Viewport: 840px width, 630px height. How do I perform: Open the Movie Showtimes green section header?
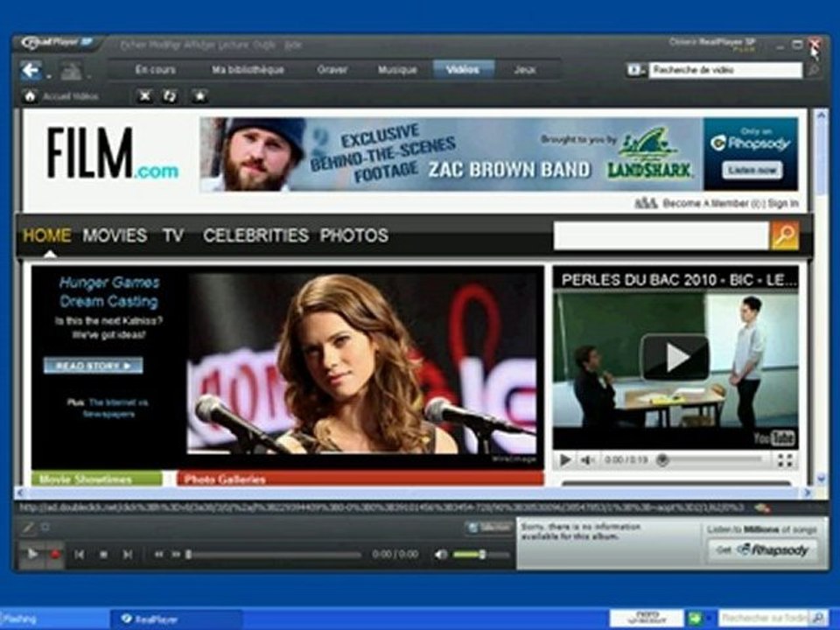pos(97,479)
